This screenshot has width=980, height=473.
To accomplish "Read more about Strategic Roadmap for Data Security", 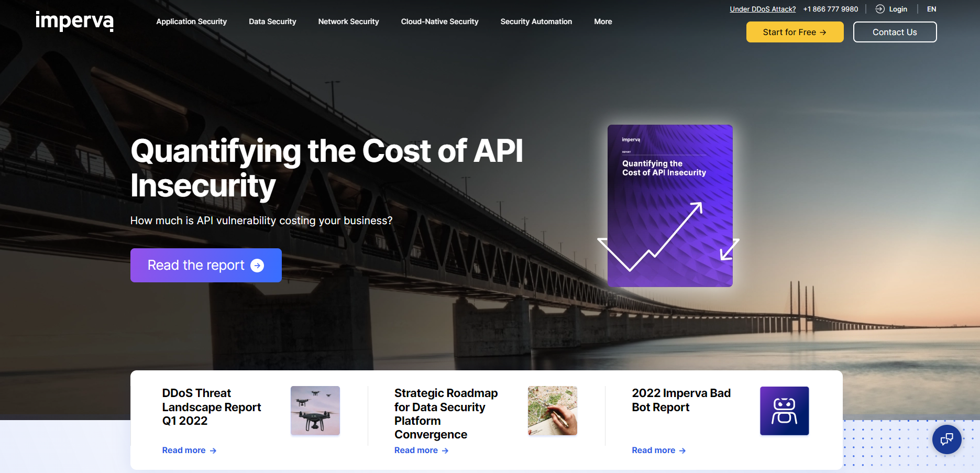I will 421,450.
